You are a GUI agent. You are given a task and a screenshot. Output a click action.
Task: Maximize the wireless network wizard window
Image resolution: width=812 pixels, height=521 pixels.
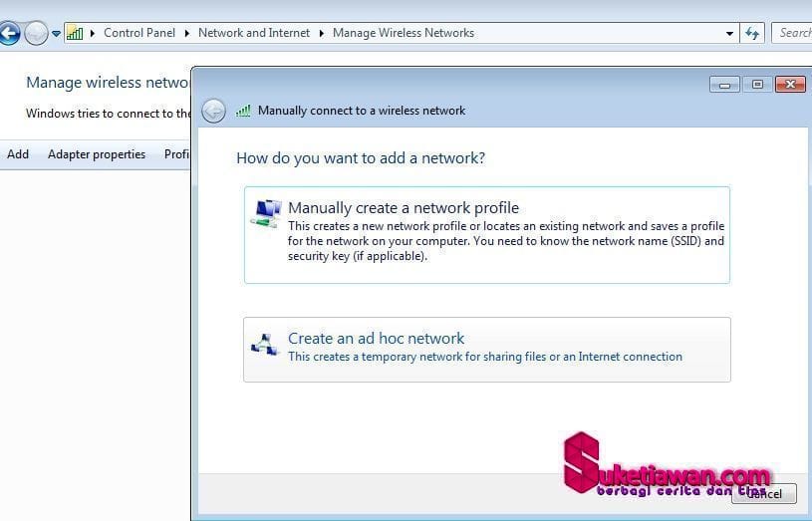tap(757, 85)
